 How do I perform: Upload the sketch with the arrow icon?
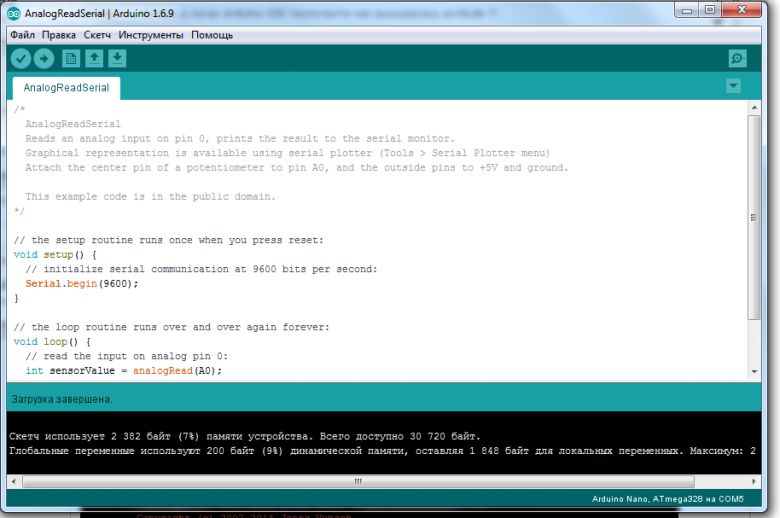pos(44,59)
